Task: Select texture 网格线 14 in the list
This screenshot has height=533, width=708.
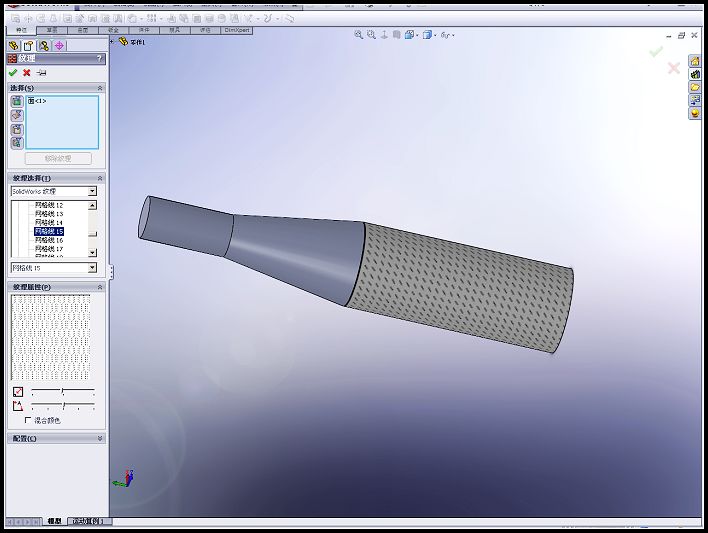Action: click(49, 223)
